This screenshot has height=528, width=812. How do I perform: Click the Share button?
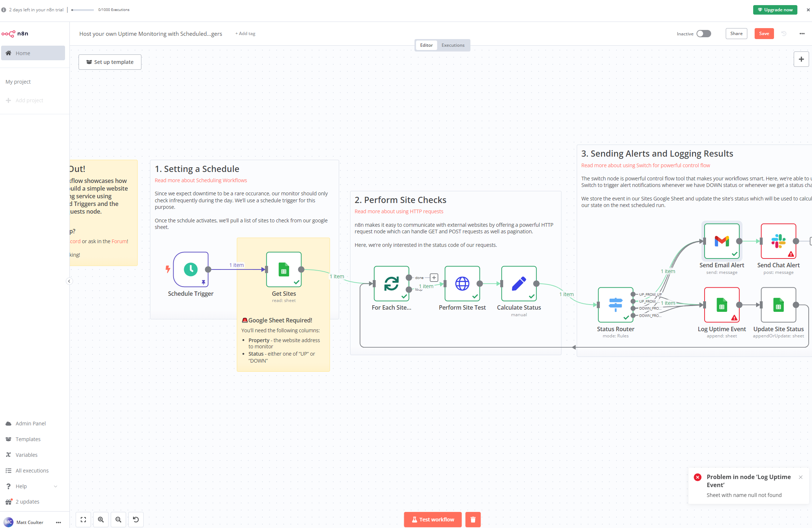click(736, 34)
